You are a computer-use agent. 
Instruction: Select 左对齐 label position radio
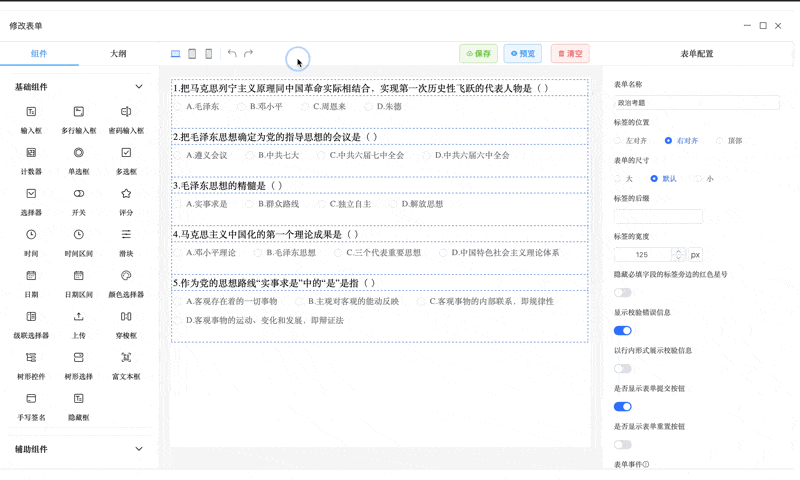point(618,141)
